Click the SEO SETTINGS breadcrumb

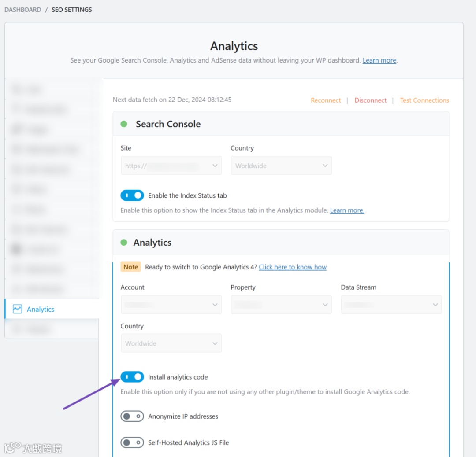coord(72,10)
